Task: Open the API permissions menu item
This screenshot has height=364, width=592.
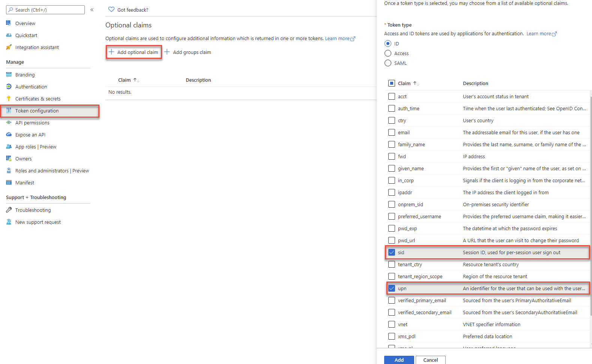Action: click(x=32, y=123)
